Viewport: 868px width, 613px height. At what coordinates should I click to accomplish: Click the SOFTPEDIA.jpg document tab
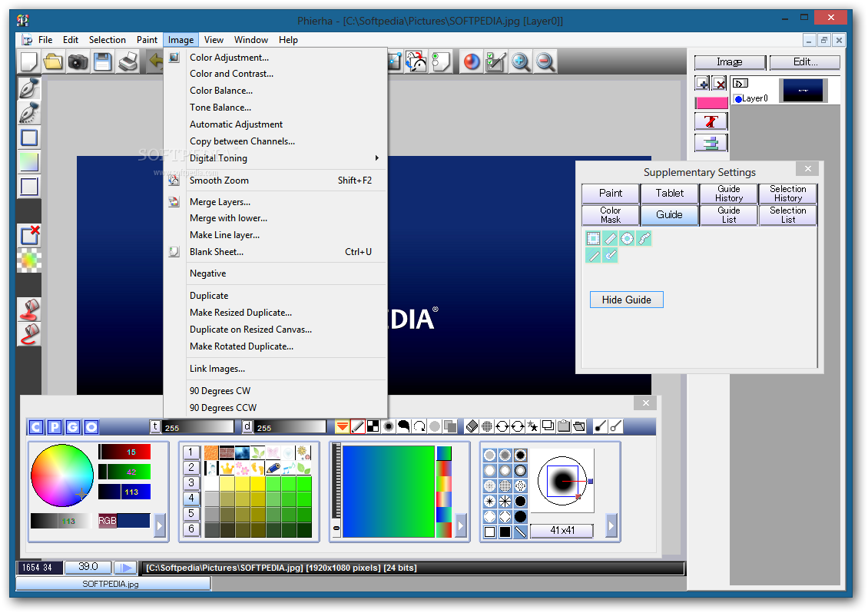pyautogui.click(x=113, y=584)
